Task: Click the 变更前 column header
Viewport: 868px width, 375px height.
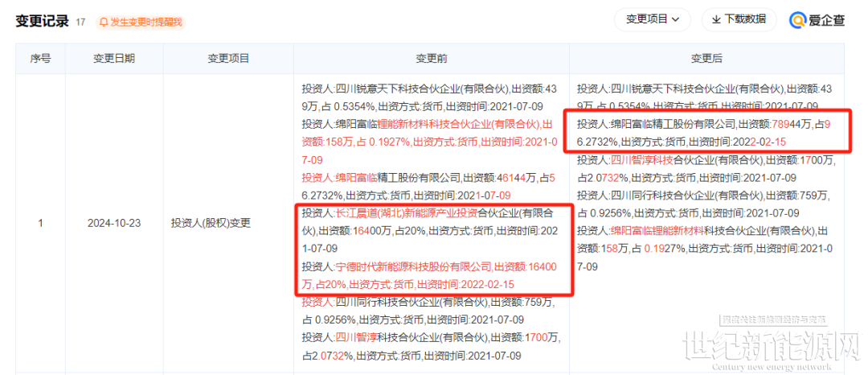Action: pyautogui.click(x=432, y=58)
